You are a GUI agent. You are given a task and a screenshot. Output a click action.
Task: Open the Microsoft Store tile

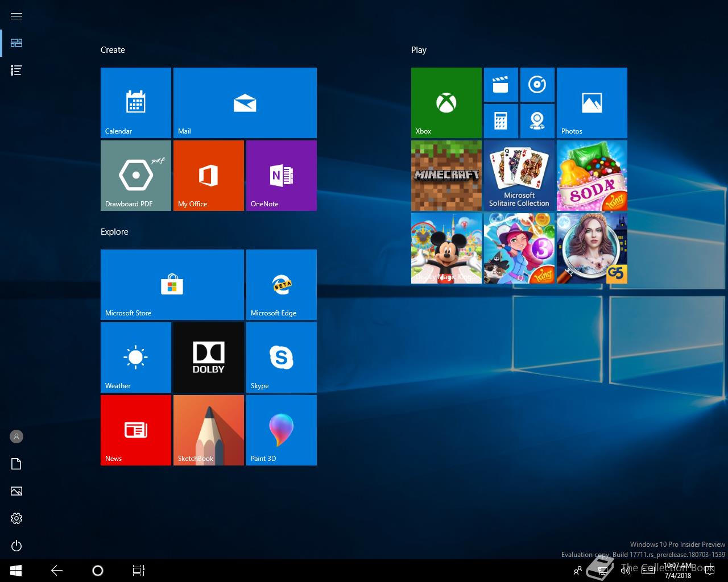(x=172, y=285)
